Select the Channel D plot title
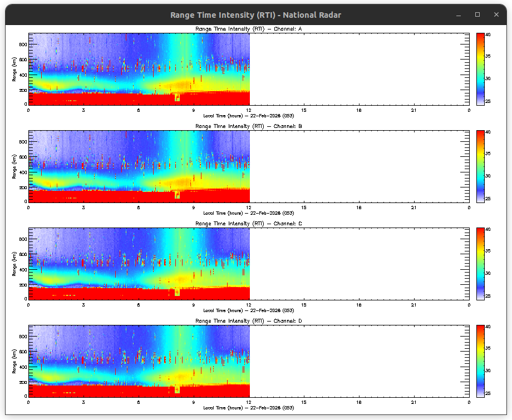 tap(249, 321)
